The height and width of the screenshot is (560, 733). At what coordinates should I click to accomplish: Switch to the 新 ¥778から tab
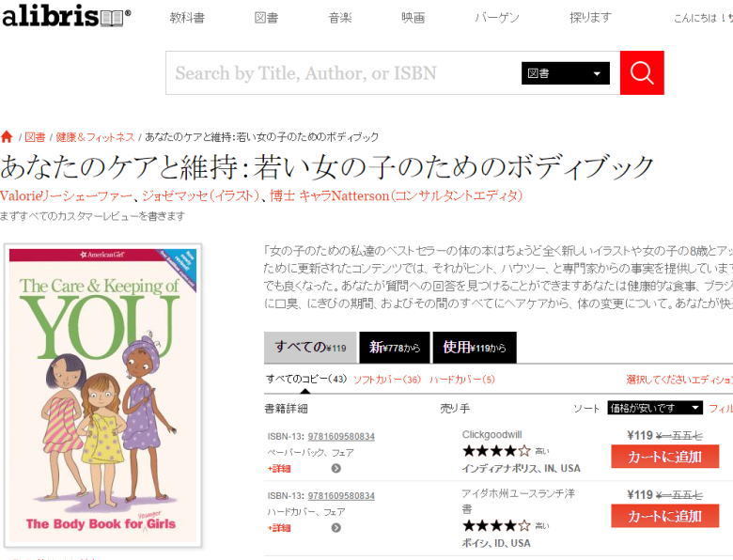pyautogui.click(x=395, y=348)
